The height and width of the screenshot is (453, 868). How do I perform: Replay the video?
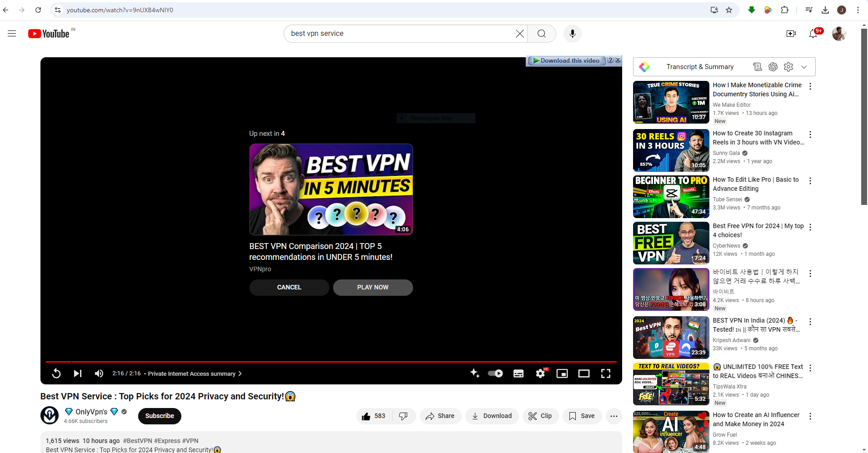(x=56, y=373)
